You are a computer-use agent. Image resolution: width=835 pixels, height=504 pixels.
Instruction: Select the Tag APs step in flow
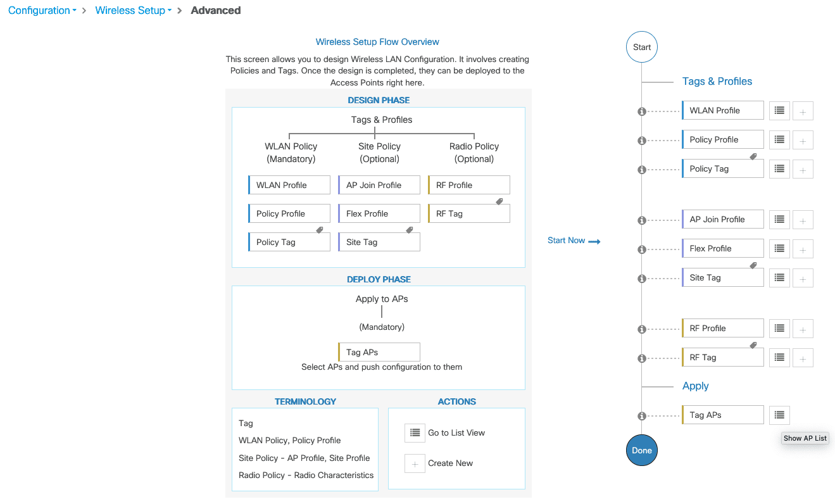(x=723, y=415)
